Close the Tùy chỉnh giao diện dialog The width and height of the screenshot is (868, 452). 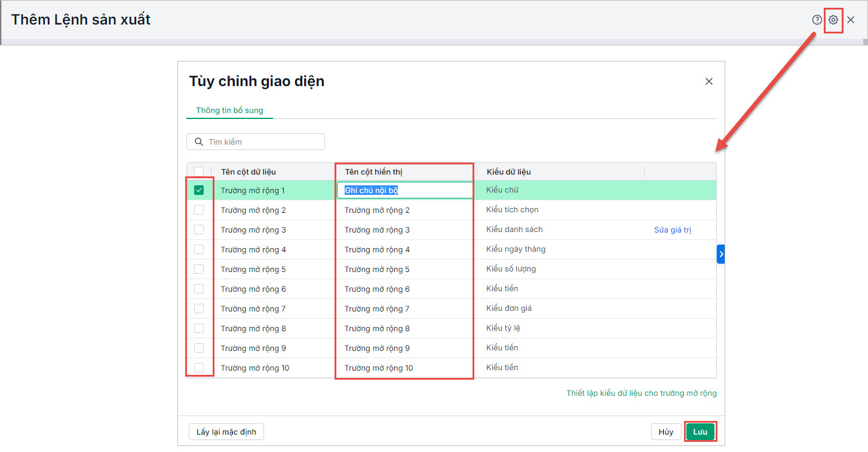point(709,81)
